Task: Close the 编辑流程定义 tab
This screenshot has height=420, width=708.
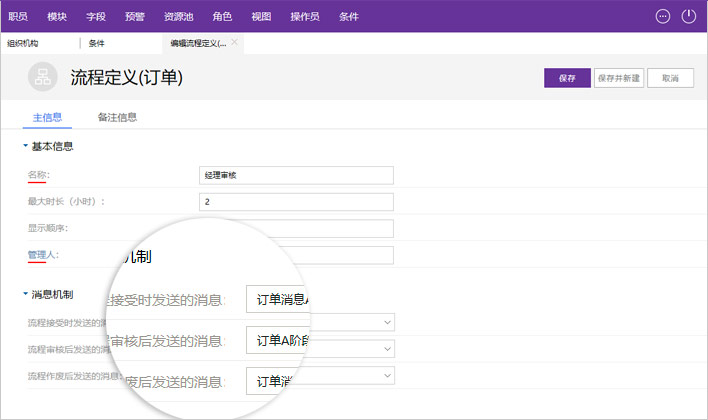Action: [x=235, y=43]
